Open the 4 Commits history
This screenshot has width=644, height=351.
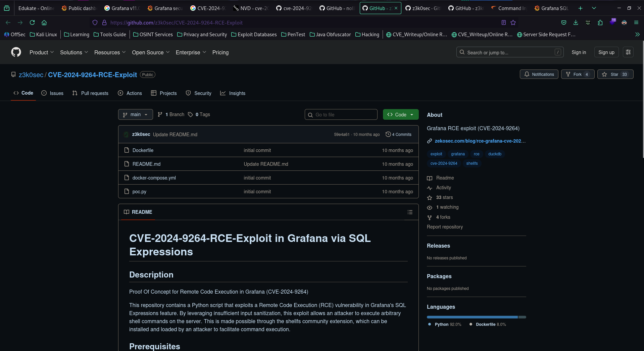click(x=398, y=135)
